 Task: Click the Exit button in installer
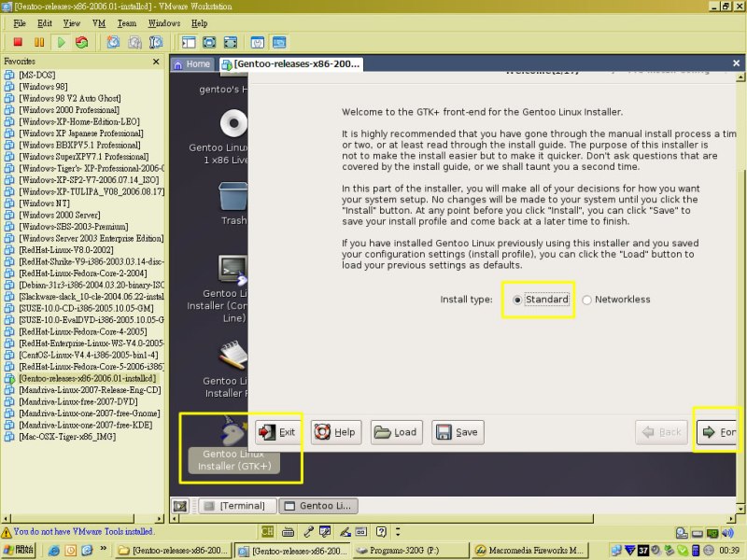[x=277, y=432]
